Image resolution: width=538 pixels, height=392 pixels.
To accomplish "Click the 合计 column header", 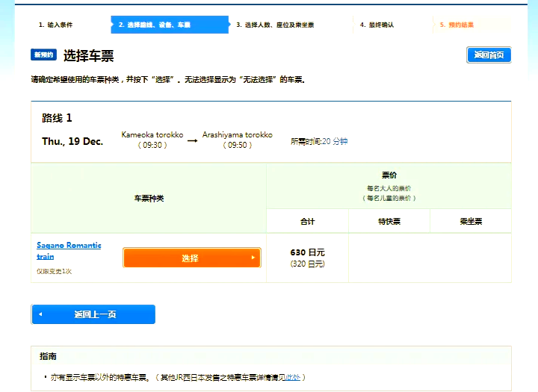I will [x=307, y=222].
